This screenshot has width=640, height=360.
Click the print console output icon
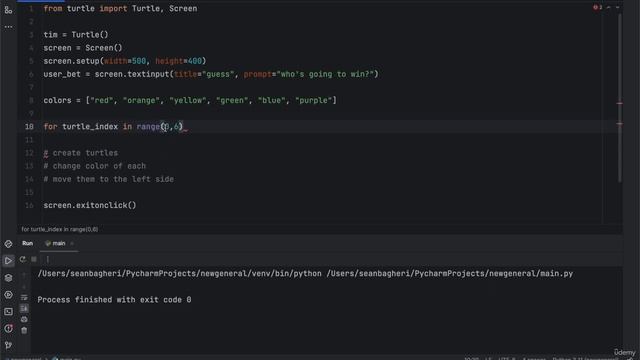click(x=24, y=319)
